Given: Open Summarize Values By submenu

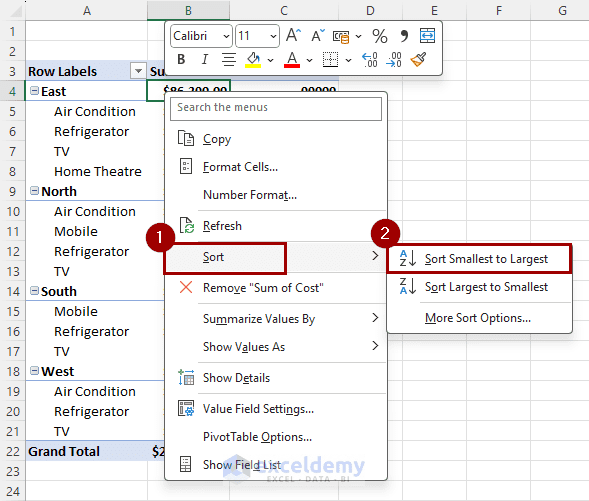Looking at the screenshot, I should (276, 319).
